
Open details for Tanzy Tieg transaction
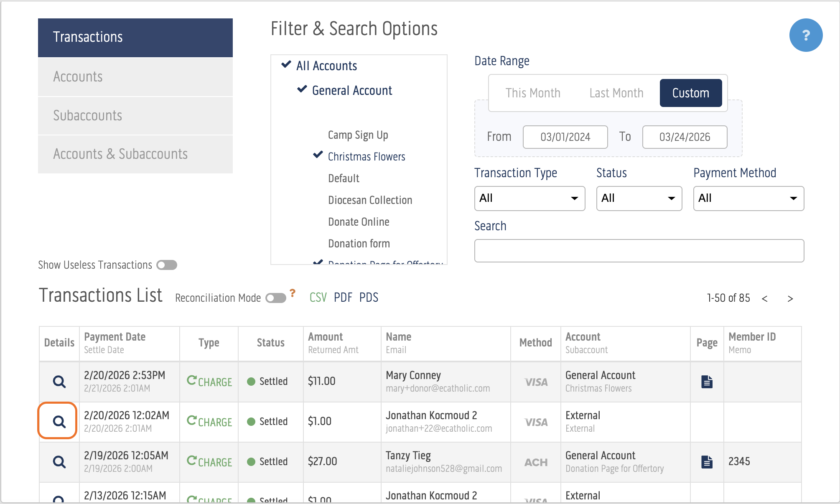[x=59, y=462]
